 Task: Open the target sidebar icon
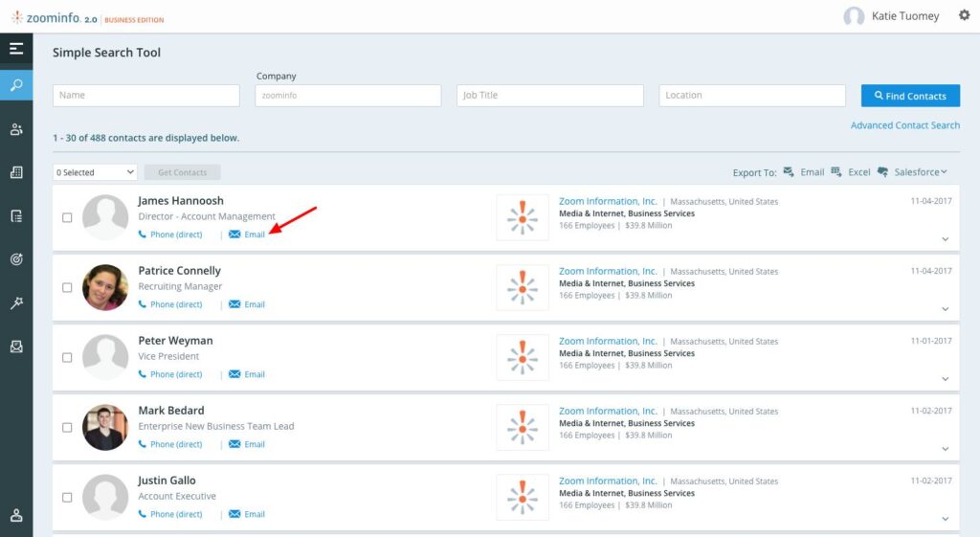pyautogui.click(x=16, y=258)
